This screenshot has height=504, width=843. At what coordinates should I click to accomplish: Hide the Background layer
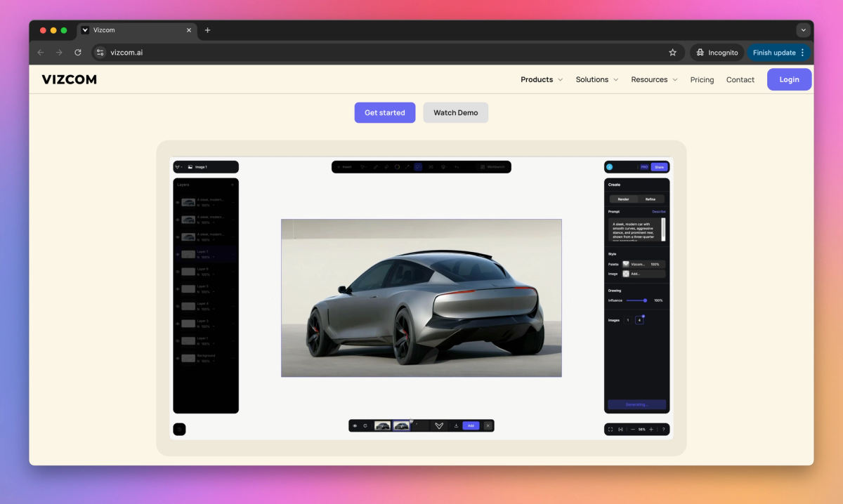pyautogui.click(x=178, y=357)
